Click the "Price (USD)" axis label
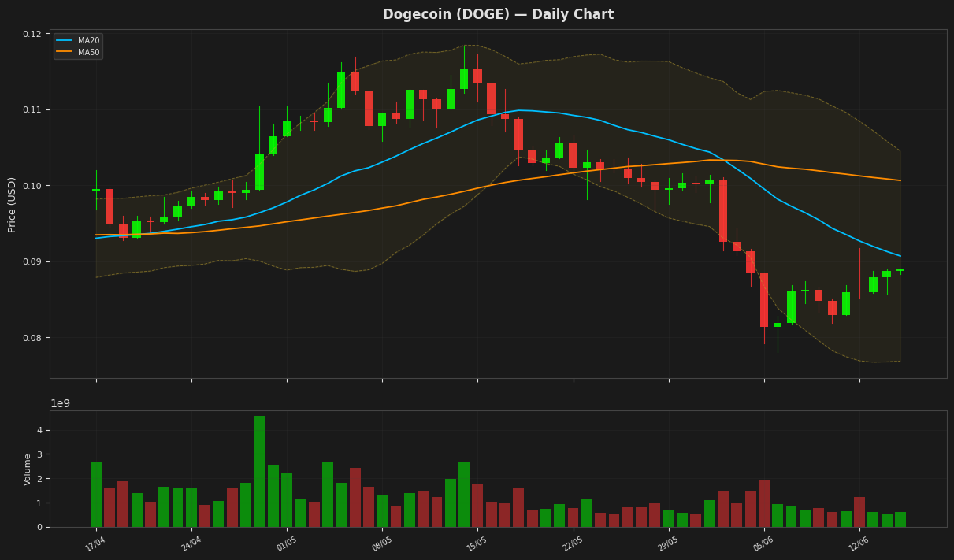 [12, 204]
